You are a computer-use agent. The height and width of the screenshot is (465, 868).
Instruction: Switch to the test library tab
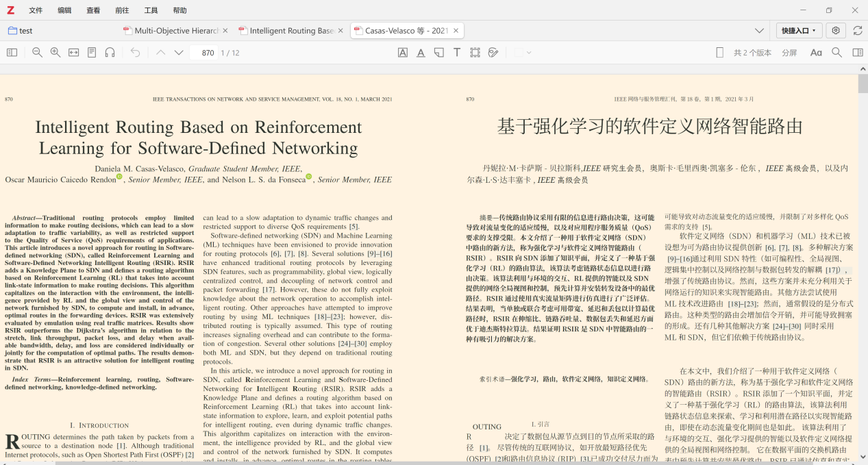(21, 31)
